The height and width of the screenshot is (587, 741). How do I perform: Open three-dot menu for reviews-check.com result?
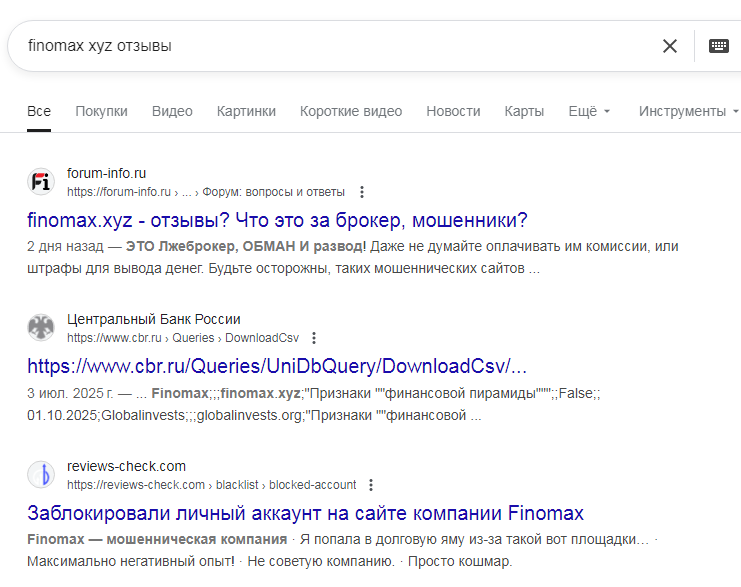click(371, 485)
